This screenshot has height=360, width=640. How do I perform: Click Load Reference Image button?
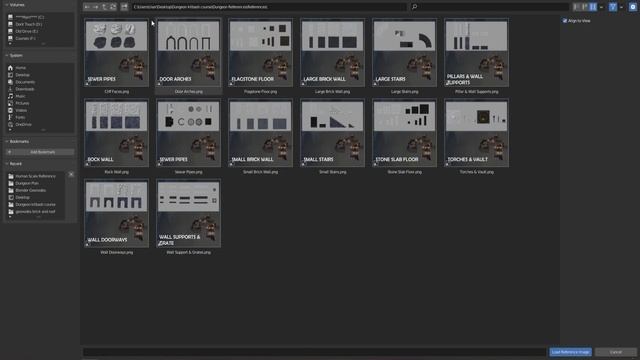coord(570,352)
